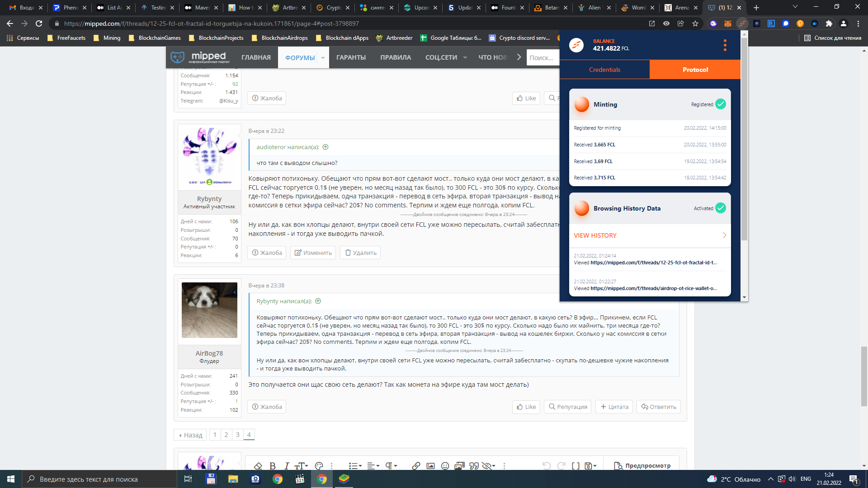Screen dimensions: 868x488
Task: Open the ГЛАВНАЯ navigation item
Action: coord(256,57)
